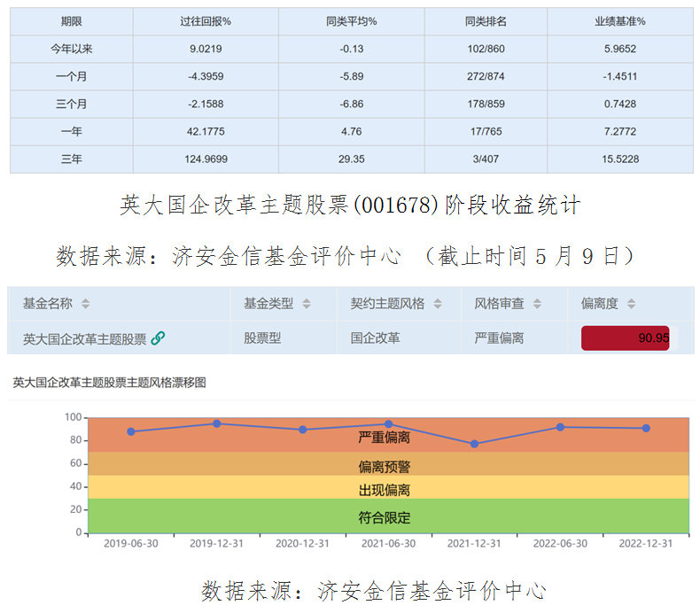700x613 pixels.
Task: Click the 今年以来 row label
Action: pyautogui.click(x=72, y=49)
